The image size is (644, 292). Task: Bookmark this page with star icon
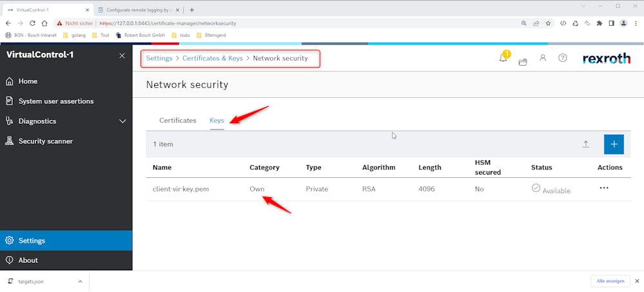(548, 23)
